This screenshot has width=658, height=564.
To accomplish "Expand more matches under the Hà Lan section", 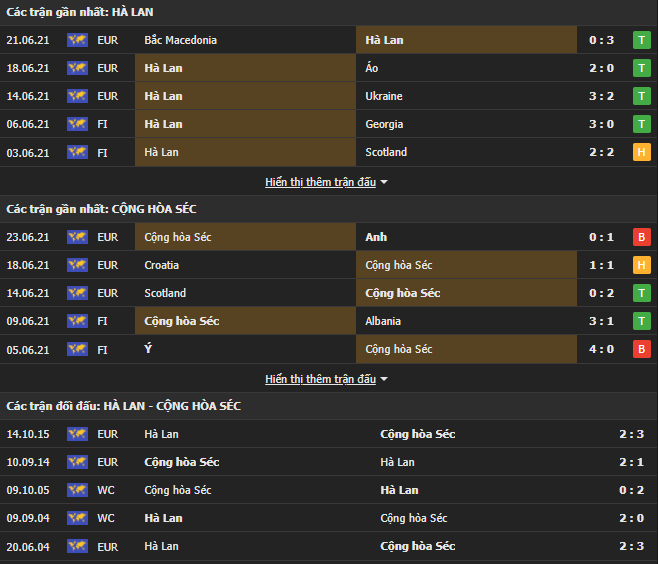I will pyautogui.click(x=320, y=182).
